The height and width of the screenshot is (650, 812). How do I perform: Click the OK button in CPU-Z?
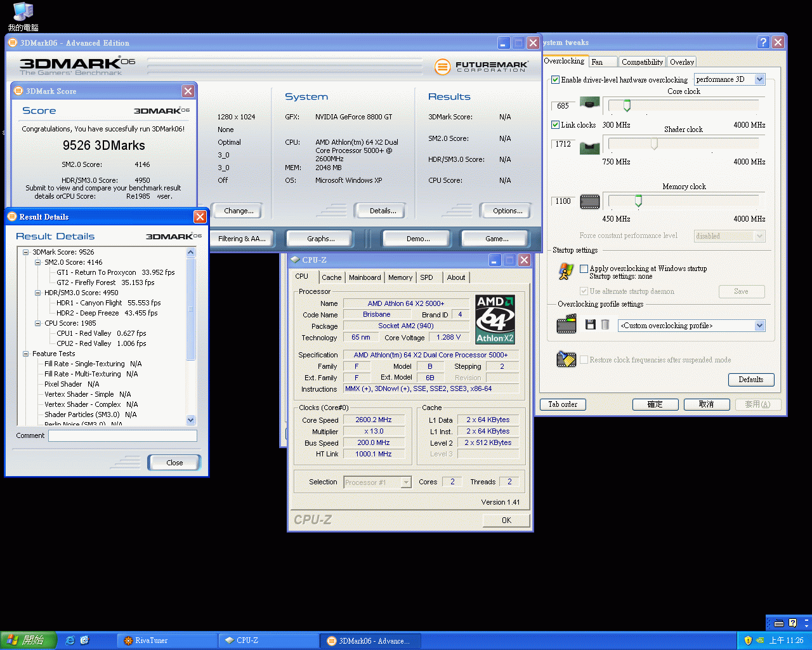(x=506, y=521)
